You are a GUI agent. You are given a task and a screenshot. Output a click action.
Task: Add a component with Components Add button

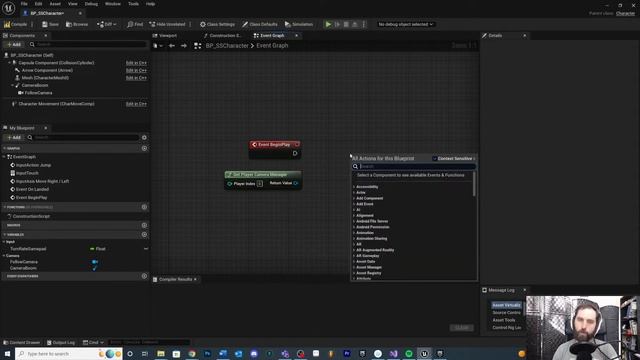point(14,44)
